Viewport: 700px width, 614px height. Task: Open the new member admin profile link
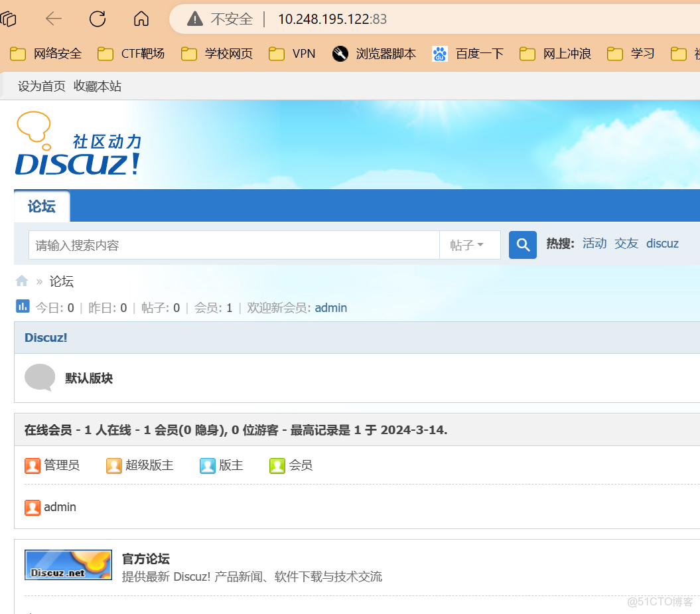point(331,308)
